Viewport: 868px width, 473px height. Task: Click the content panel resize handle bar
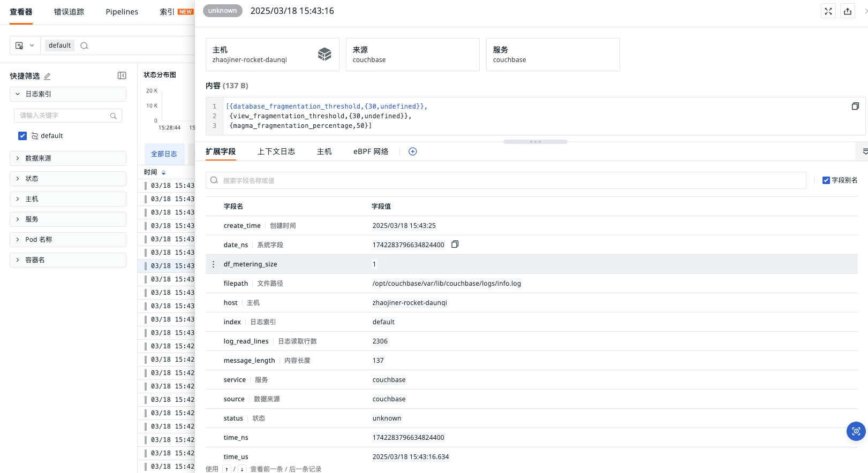pyautogui.click(x=535, y=142)
